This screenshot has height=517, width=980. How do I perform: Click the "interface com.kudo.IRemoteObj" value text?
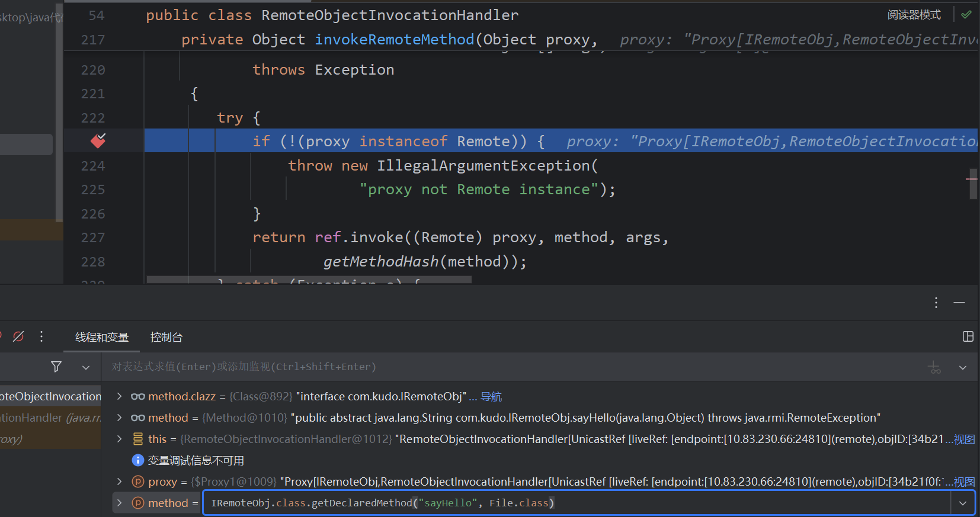(381, 396)
